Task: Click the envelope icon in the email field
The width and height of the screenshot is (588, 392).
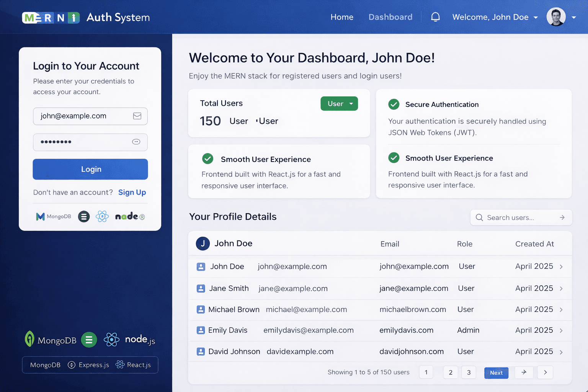Action: [x=137, y=116]
